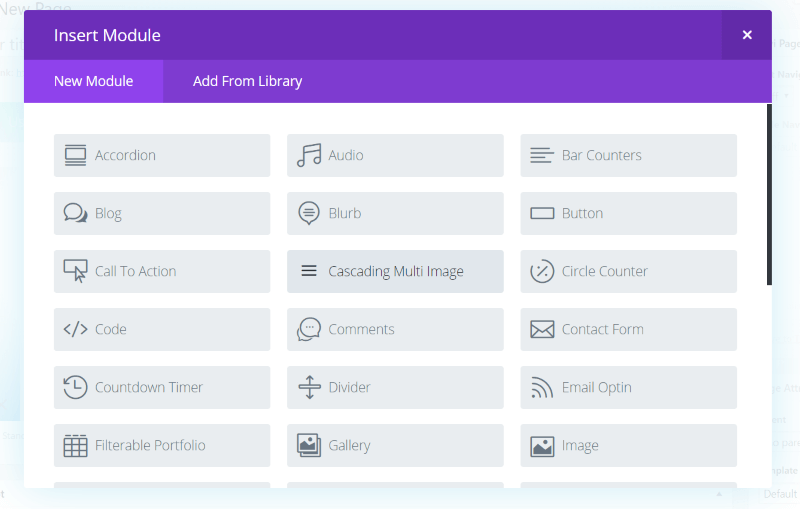Add an Image module
Viewport: 800px width, 509px height.
pyautogui.click(x=629, y=445)
